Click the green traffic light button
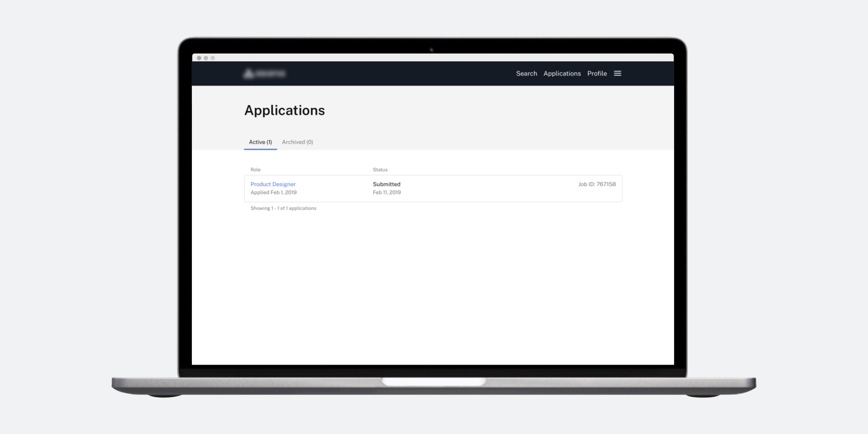868x434 pixels. pyautogui.click(x=213, y=58)
